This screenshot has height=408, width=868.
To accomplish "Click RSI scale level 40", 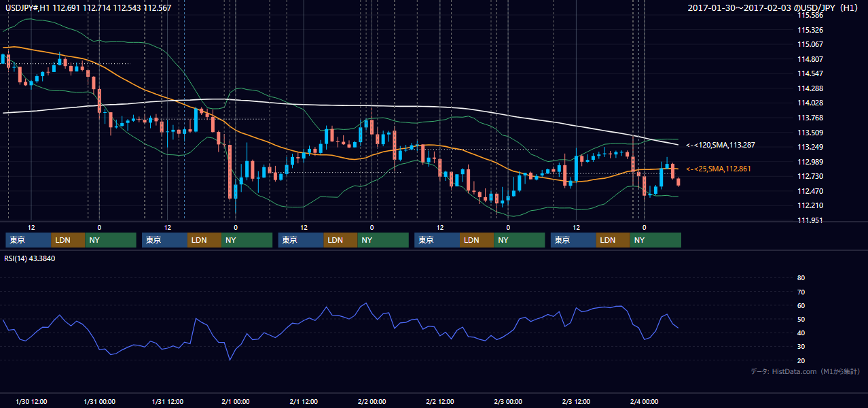I will 801,333.
